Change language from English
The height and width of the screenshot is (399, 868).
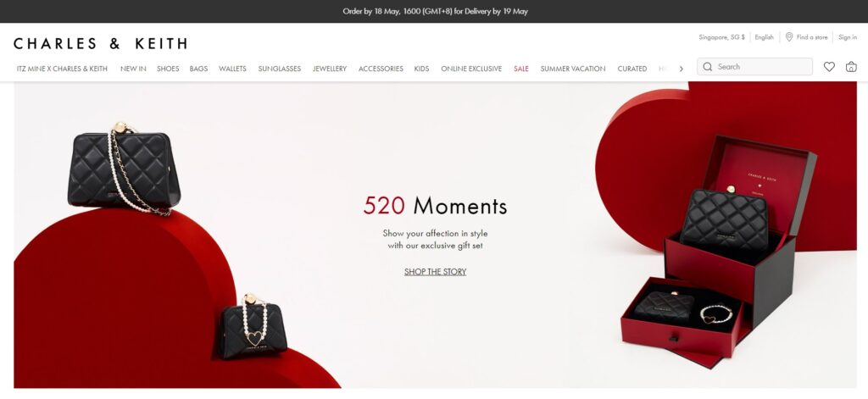tap(764, 37)
